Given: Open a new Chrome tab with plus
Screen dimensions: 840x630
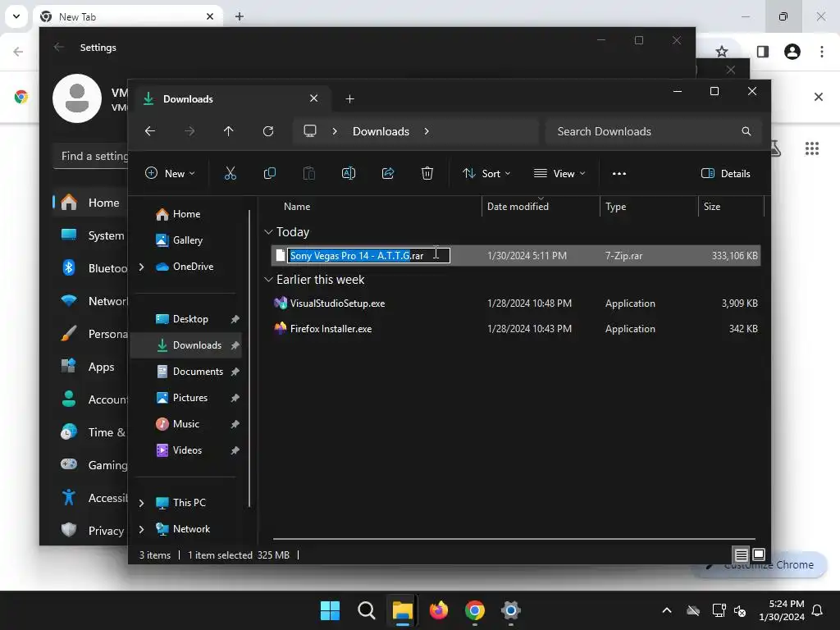Looking at the screenshot, I should (x=240, y=16).
